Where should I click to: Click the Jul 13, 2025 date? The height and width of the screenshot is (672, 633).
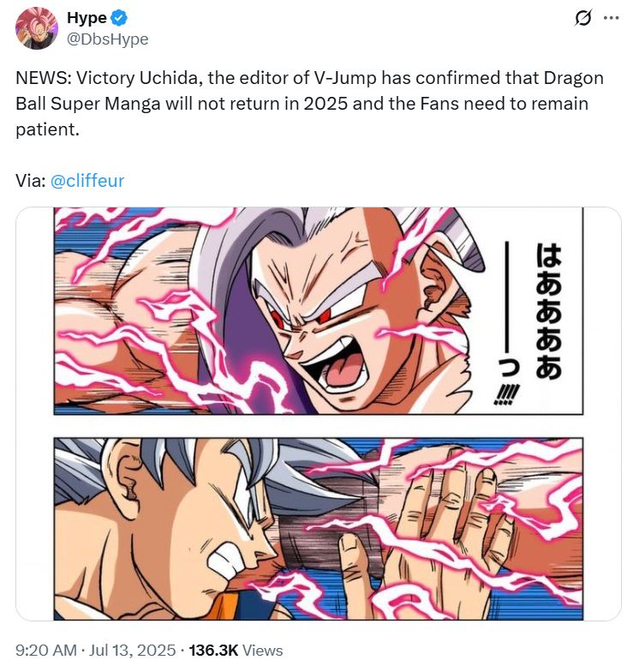point(132,650)
